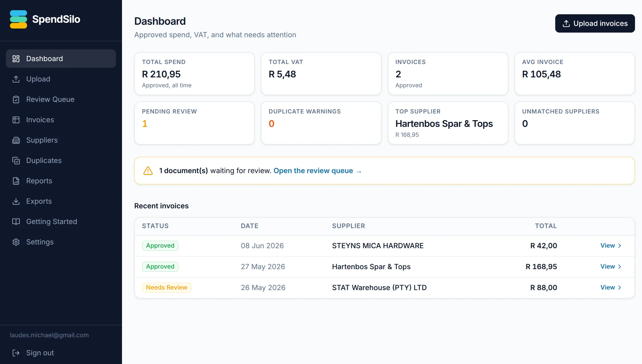The image size is (642, 364).
Task: Click supplier name STEYNS MICA HARDWARE
Action: click(x=378, y=246)
